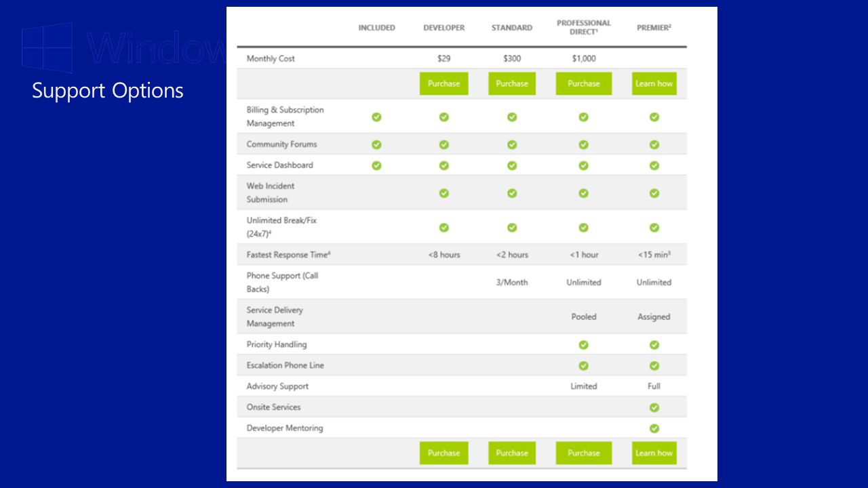Click the <2 hours response time
Viewport: 868px width, 488px height.
coord(512,255)
